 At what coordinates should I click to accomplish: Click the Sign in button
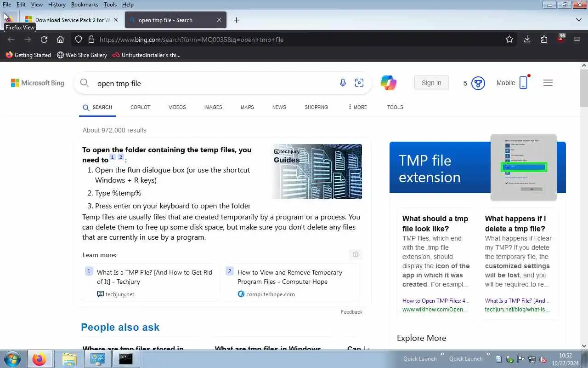[431, 83]
